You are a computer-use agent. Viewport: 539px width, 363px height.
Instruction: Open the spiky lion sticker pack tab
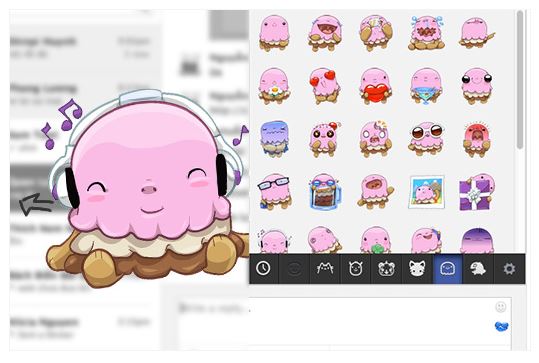pyautogui.click(x=386, y=268)
